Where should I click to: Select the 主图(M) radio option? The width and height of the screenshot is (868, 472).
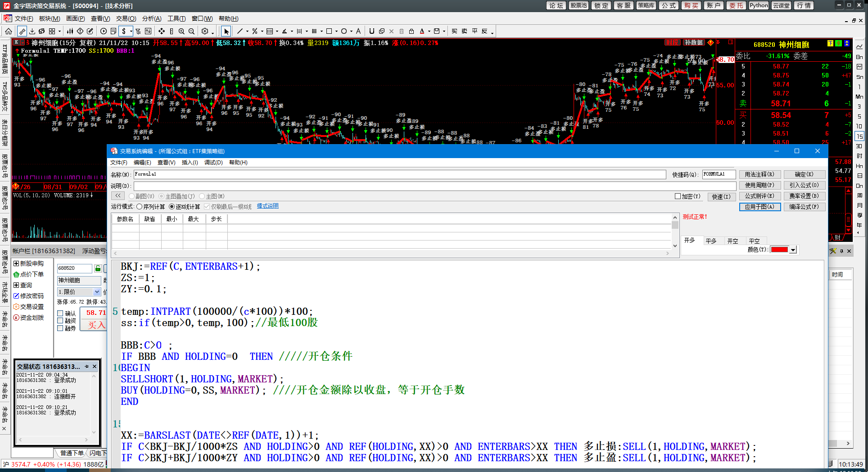point(202,196)
